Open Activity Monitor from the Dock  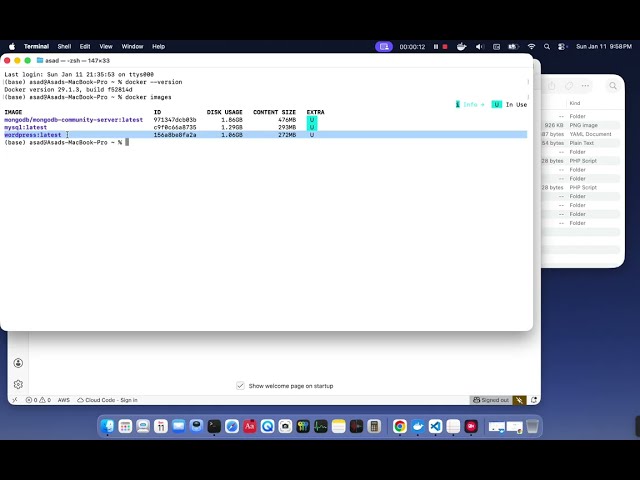click(x=321, y=427)
